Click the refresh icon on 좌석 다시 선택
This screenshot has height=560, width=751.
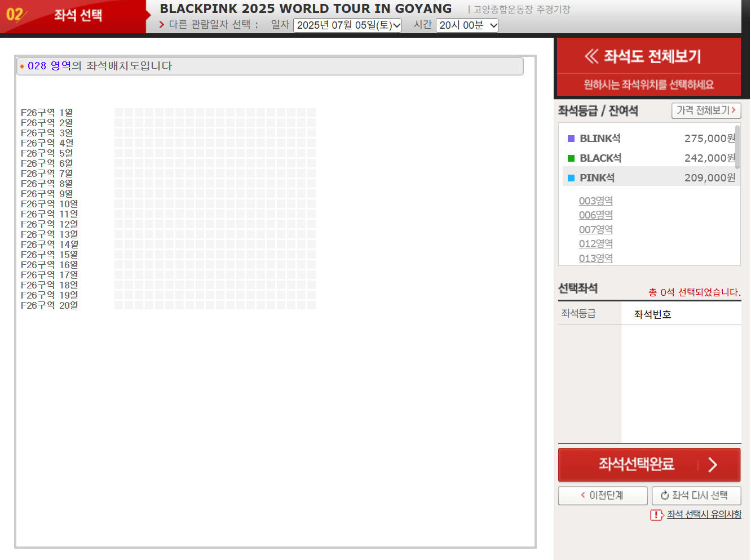pos(665,495)
